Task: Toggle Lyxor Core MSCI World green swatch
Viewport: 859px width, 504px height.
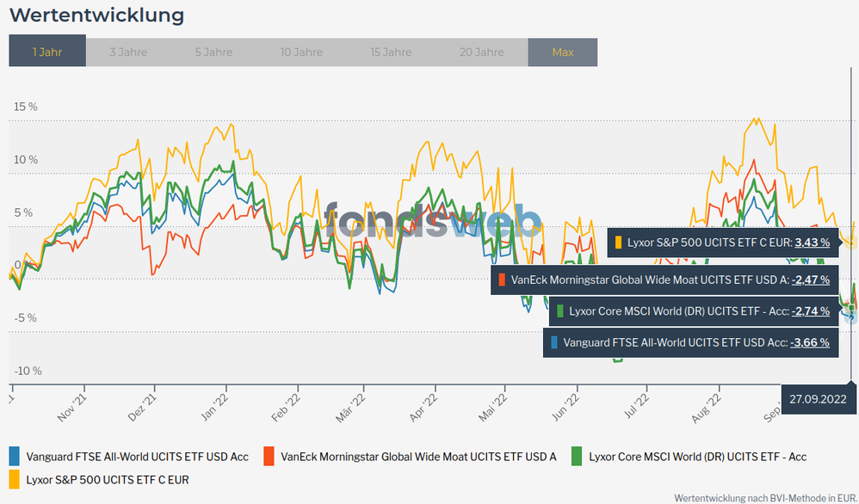Action: [578, 457]
